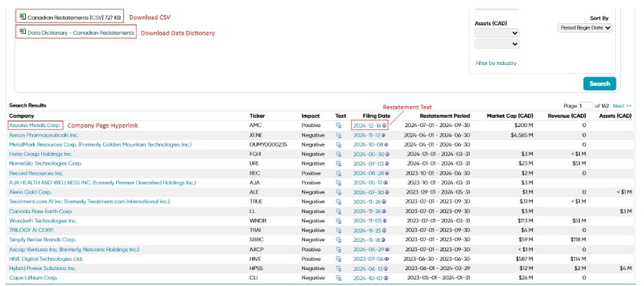Click the $4,585 M market cap value
644x286 pixels.
point(521,135)
